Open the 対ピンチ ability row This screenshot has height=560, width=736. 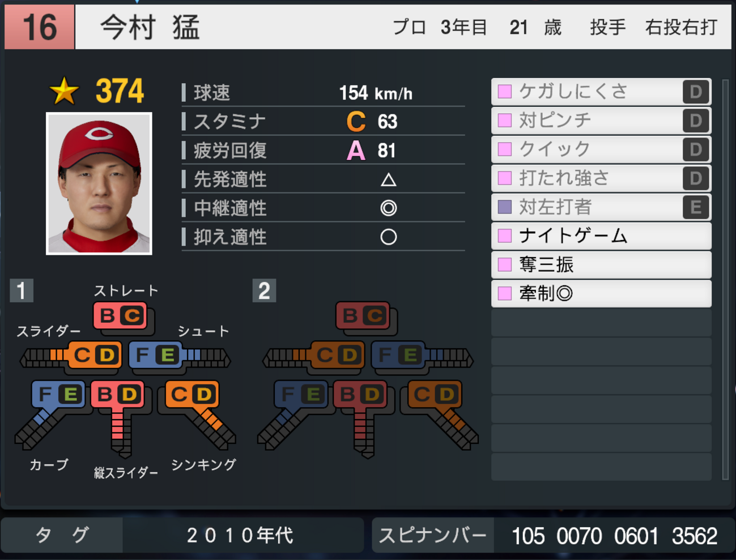601,120
